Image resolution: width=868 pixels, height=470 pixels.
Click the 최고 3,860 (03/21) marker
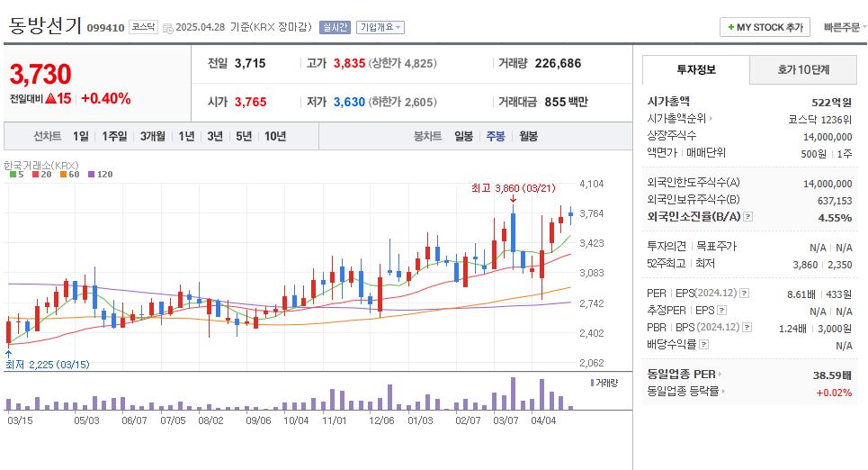tap(514, 188)
